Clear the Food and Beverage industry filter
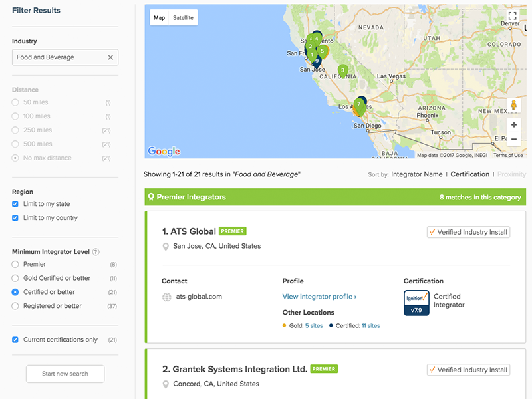The height and width of the screenshot is (399, 532). [110, 57]
